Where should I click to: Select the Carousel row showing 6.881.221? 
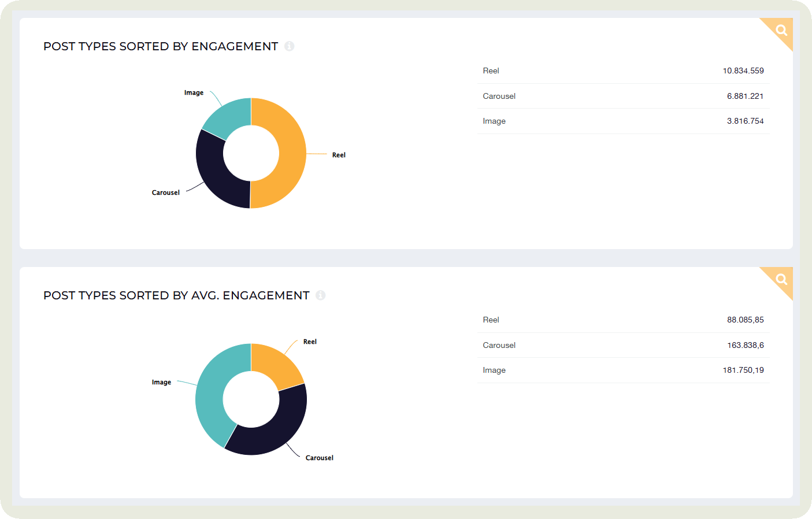pyautogui.click(x=623, y=96)
